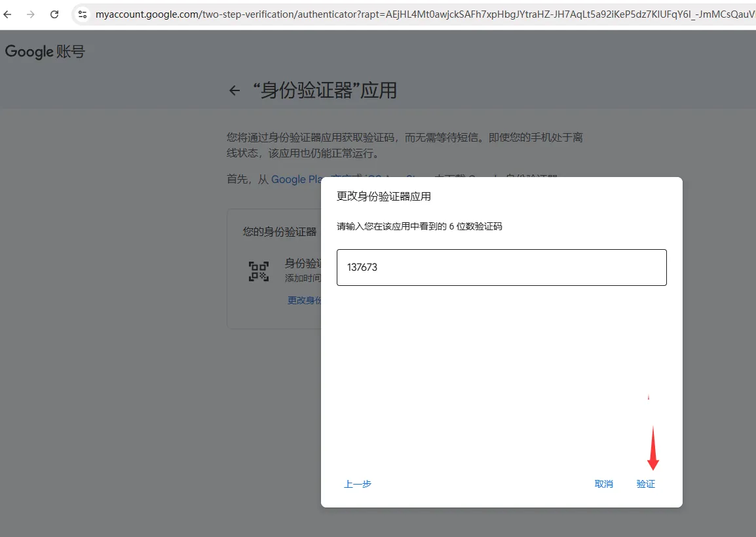Image resolution: width=756 pixels, height=537 pixels.
Task: Click the QR code icon in authenticator card
Action: [258, 271]
